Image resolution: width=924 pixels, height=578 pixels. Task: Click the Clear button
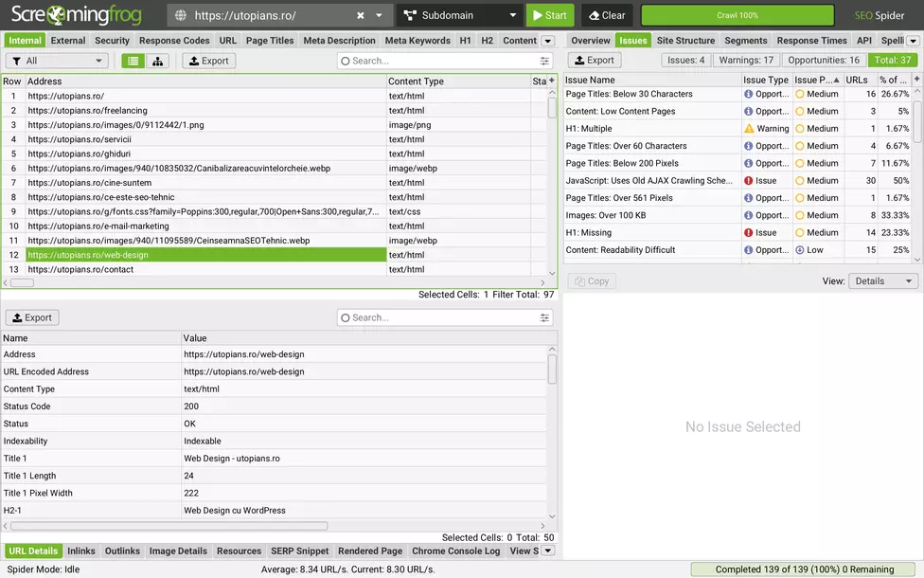607,15
